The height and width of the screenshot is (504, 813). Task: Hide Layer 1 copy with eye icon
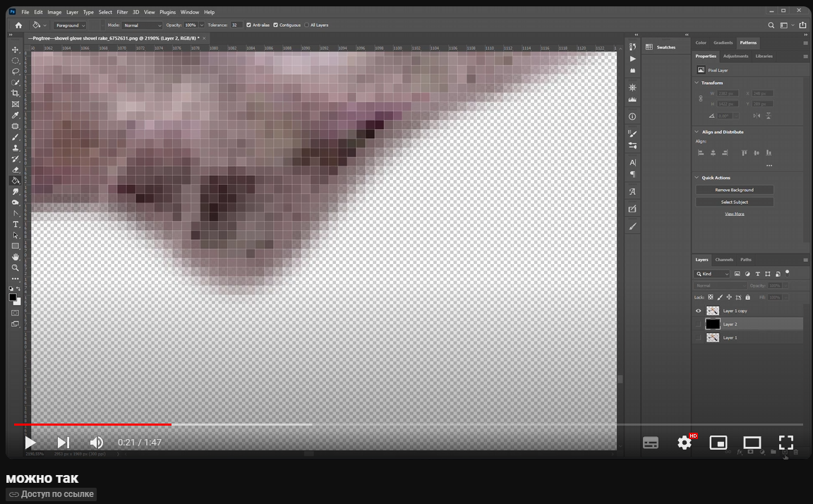699,311
